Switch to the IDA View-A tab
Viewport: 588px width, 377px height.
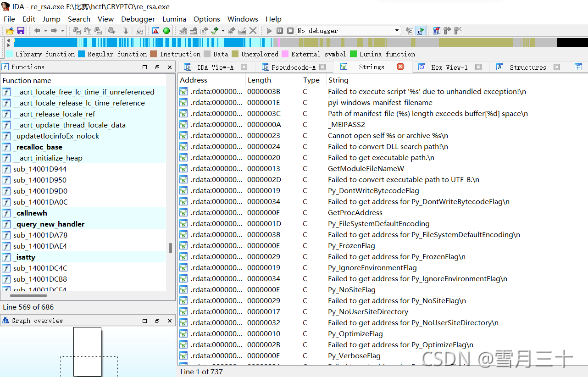tap(215, 67)
